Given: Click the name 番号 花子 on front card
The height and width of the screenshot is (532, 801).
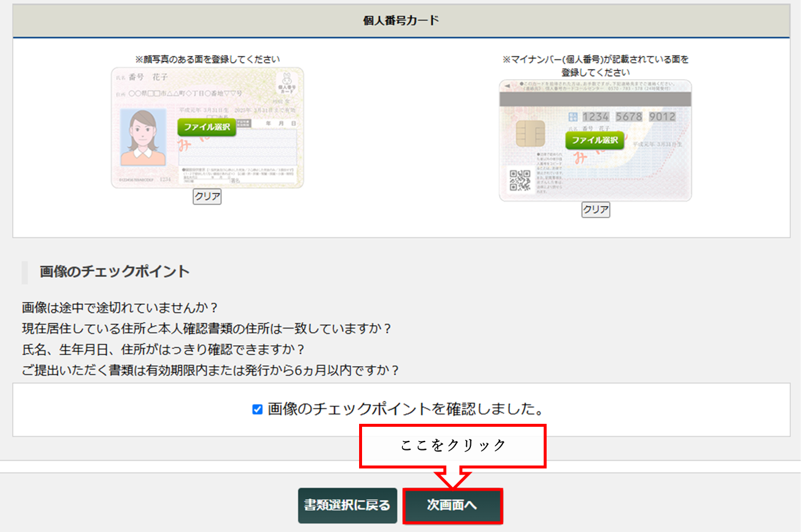Looking at the screenshot, I should (148, 77).
